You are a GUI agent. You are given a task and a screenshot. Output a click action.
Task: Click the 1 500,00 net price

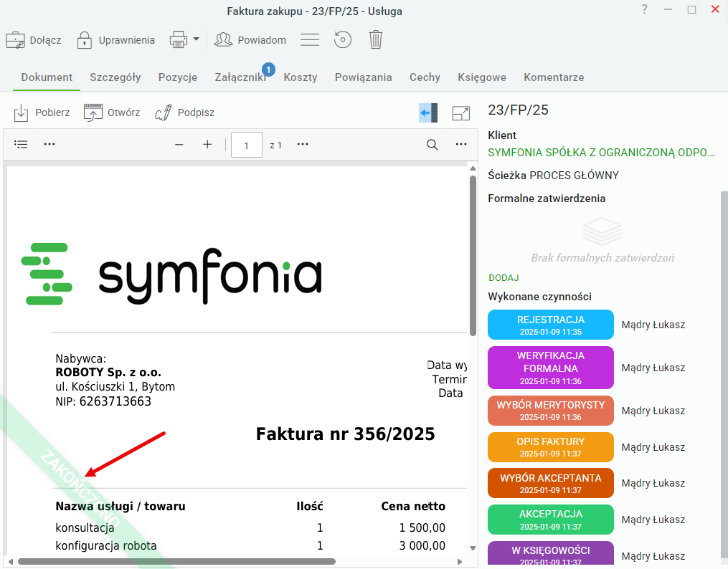[x=422, y=527]
